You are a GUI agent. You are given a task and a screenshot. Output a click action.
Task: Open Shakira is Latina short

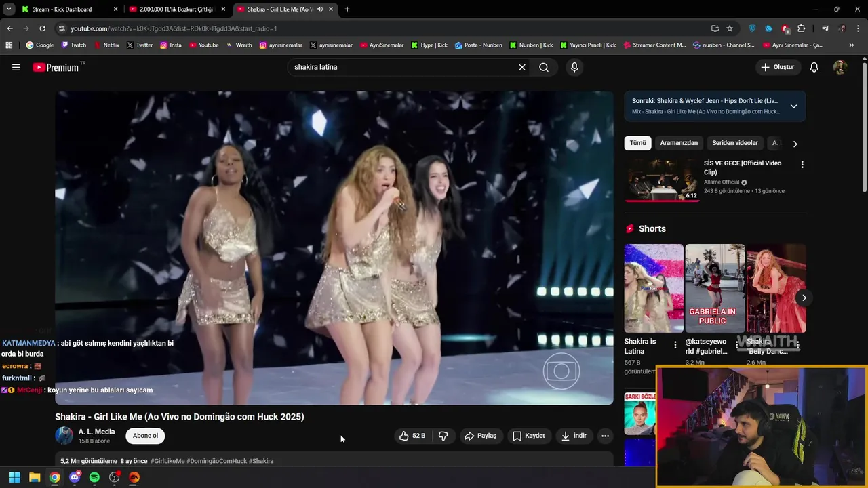654,288
